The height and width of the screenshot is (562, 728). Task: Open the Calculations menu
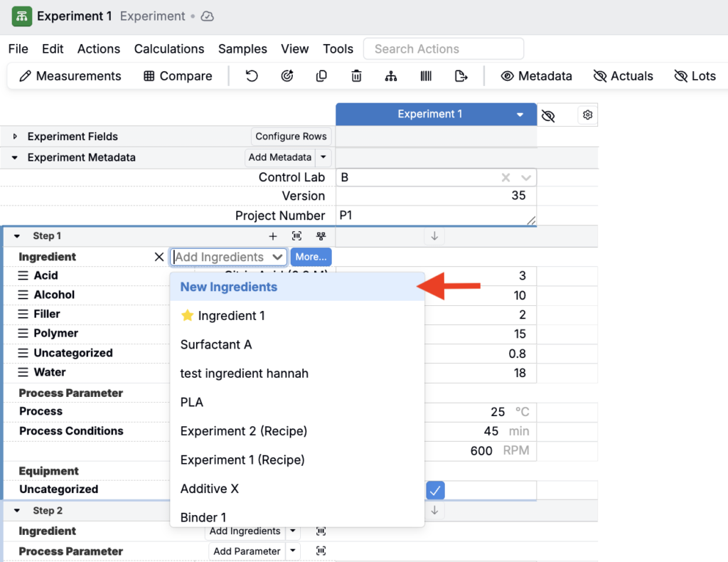[169, 49]
